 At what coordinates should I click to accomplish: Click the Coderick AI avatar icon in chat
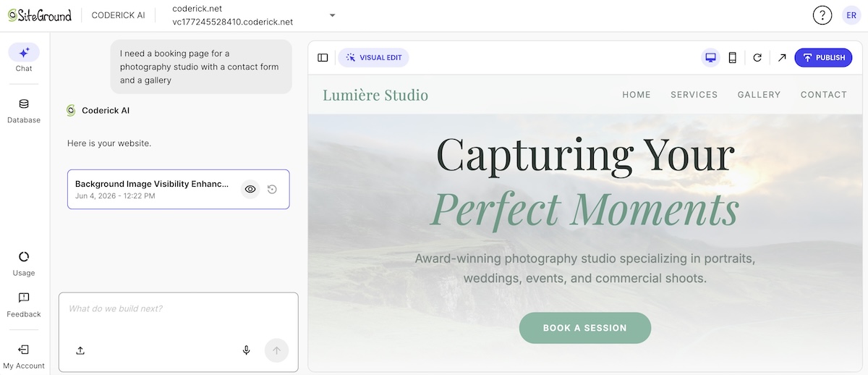click(71, 111)
